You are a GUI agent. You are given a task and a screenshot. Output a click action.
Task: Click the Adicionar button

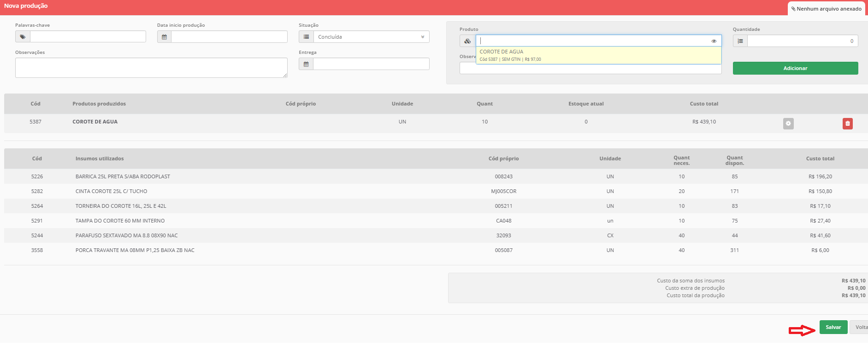[x=795, y=68]
